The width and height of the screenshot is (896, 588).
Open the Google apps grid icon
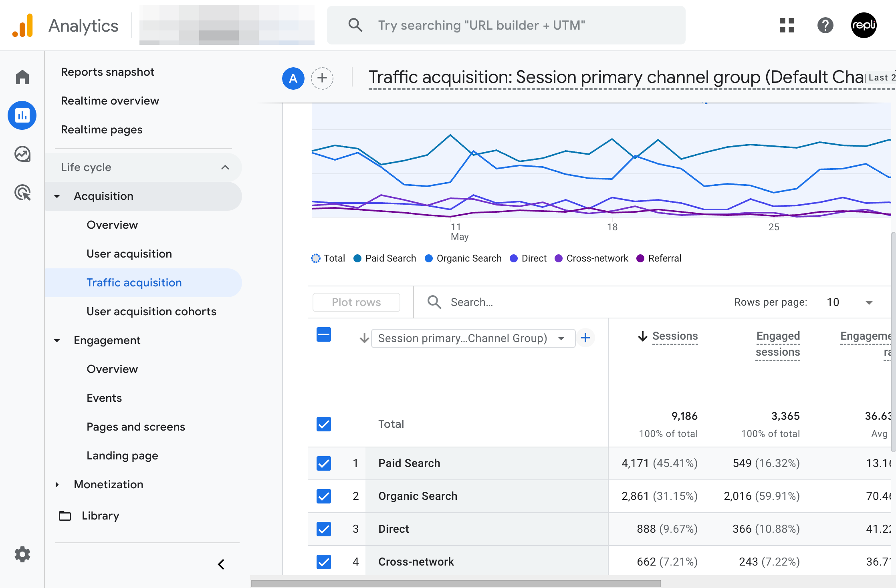tap(787, 25)
